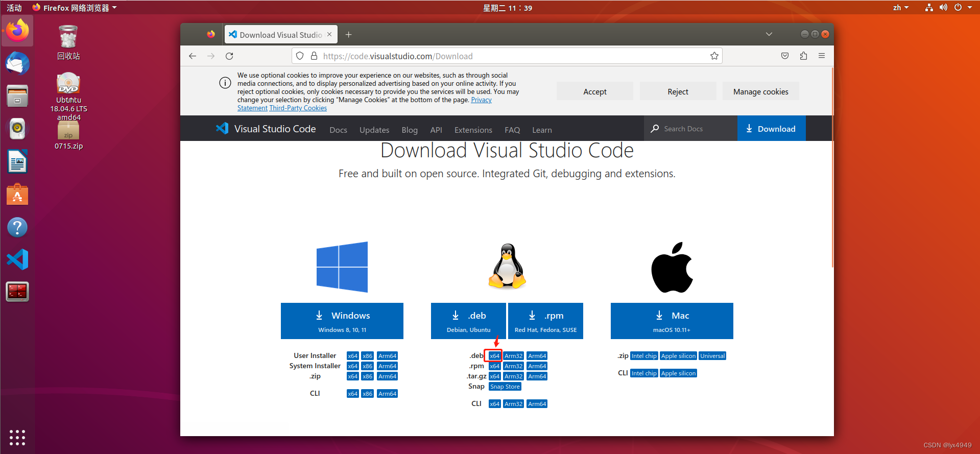Launch Thunderbird mail from dock
The image size is (980, 454).
17,64
